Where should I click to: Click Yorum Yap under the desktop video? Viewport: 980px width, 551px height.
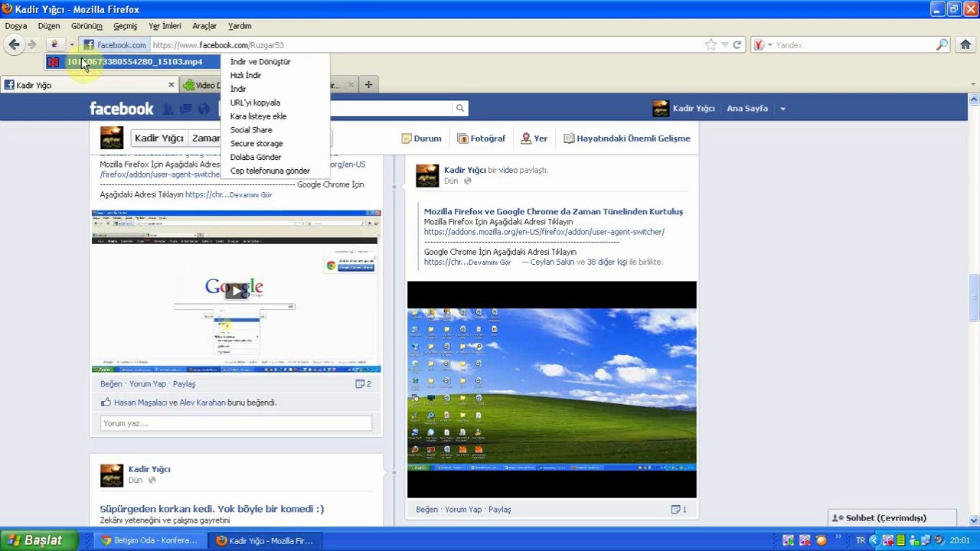pyautogui.click(x=463, y=510)
